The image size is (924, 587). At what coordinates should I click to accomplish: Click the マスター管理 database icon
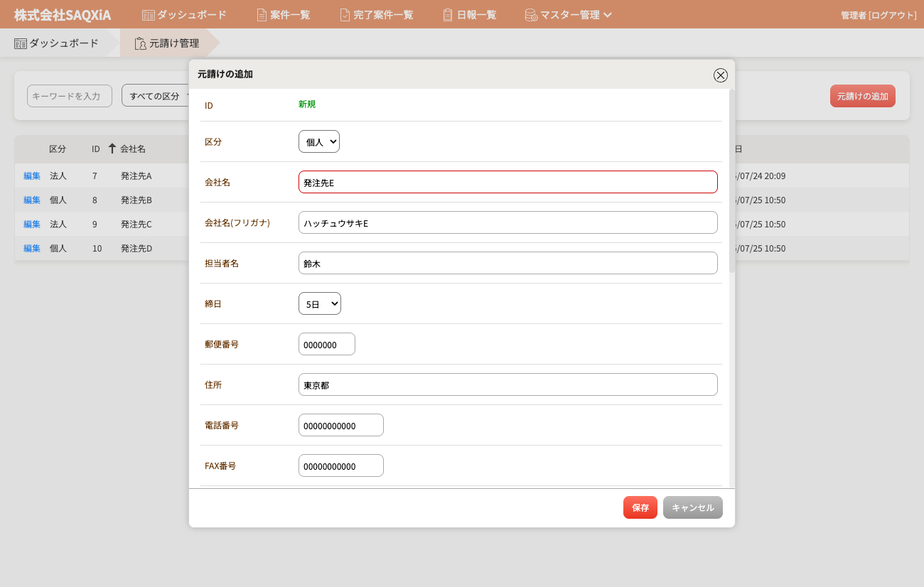(x=531, y=15)
